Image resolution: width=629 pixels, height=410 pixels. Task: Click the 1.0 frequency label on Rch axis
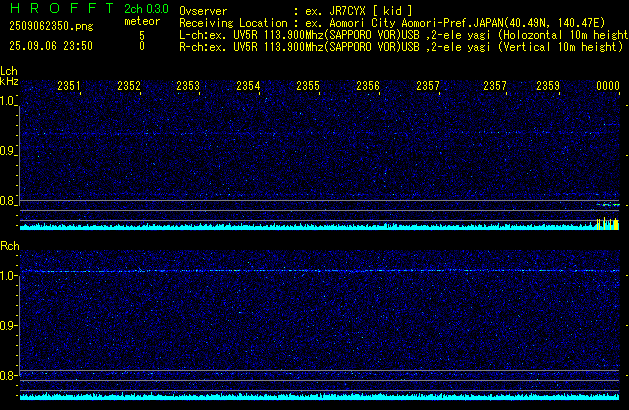[7, 276]
